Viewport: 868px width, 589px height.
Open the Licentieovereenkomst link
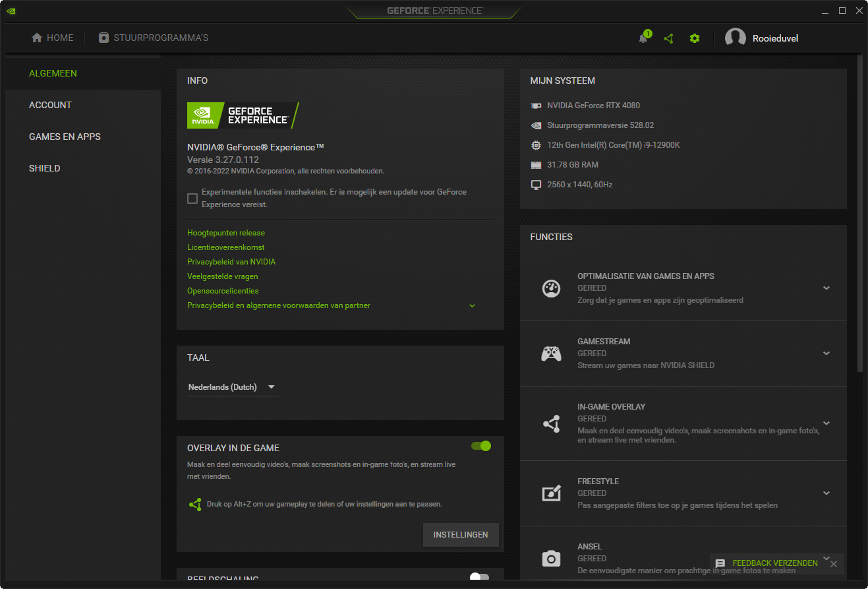226,247
